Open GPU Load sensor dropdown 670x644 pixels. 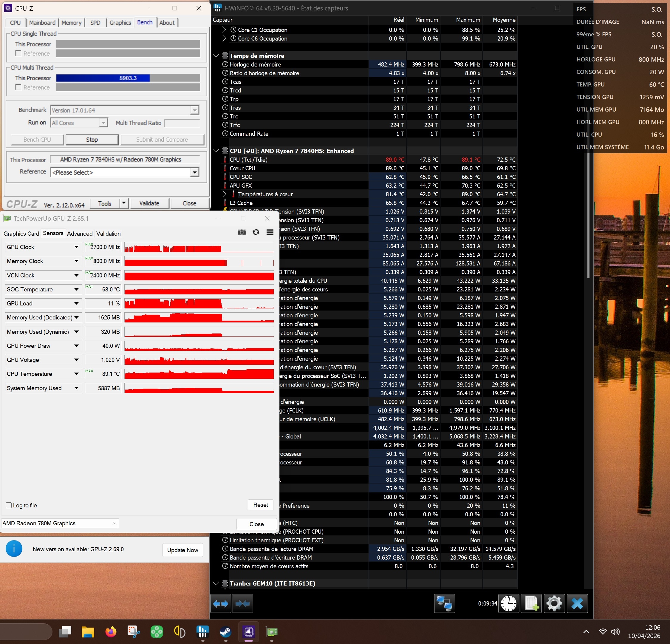point(77,303)
